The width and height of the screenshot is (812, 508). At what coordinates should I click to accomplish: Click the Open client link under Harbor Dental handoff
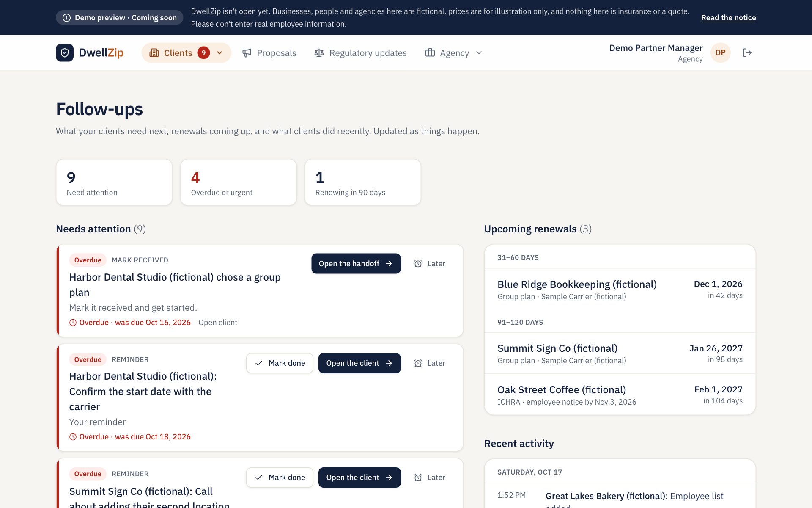(x=218, y=323)
